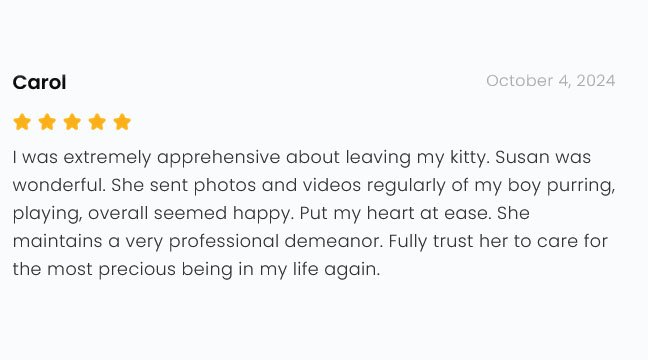Select the word "demeanor" in the review
Image resolution: width=648 pixels, height=360 pixels.
(x=332, y=241)
